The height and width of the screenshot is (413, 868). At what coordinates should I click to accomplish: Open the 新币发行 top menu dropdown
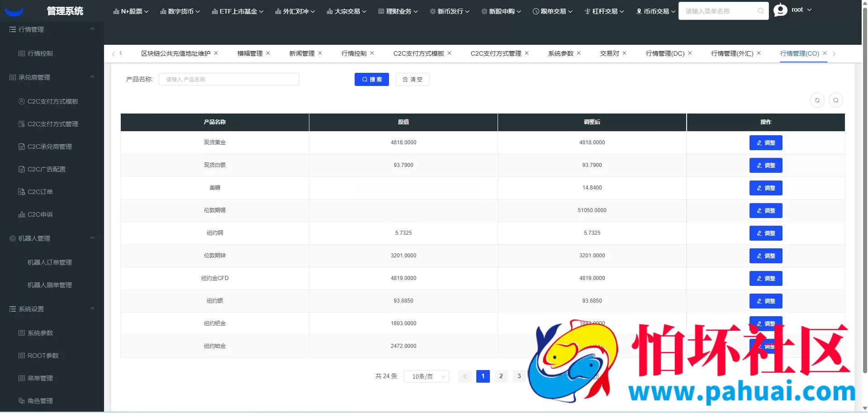coord(450,11)
